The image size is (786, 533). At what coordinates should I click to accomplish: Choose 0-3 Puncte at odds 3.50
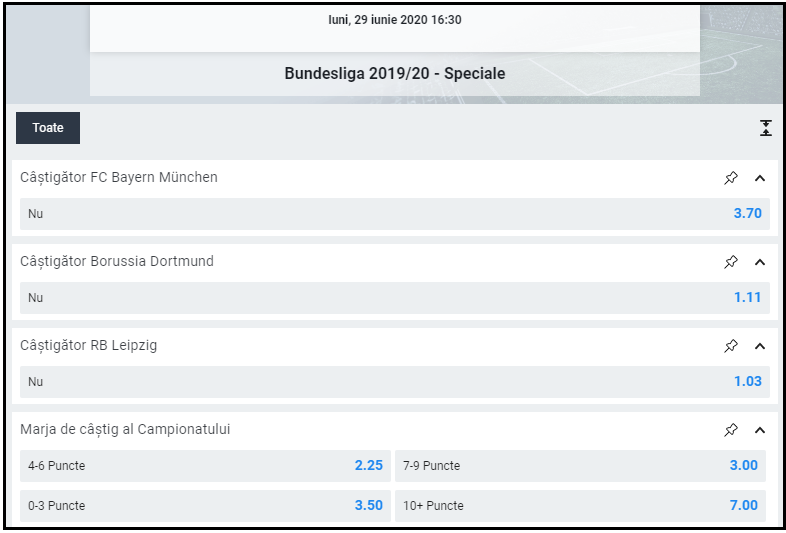coord(205,506)
